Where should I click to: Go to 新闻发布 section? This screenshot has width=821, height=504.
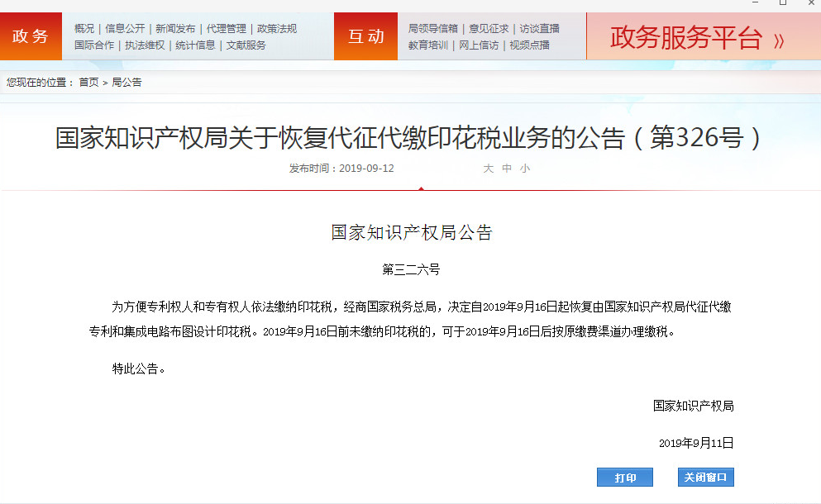tap(175, 29)
